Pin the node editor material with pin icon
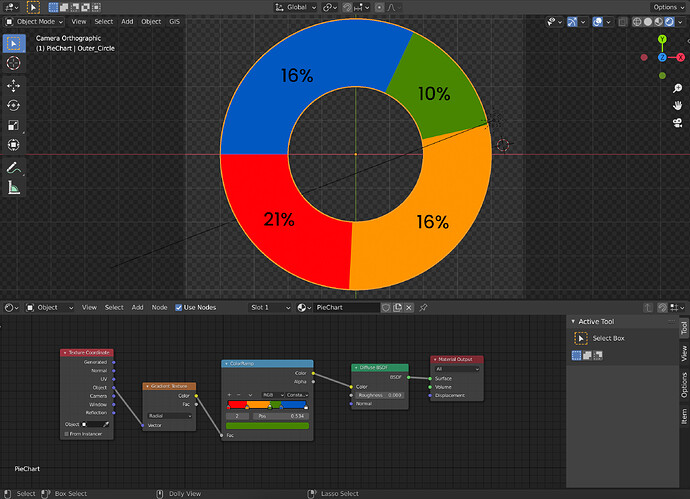 pos(423,308)
